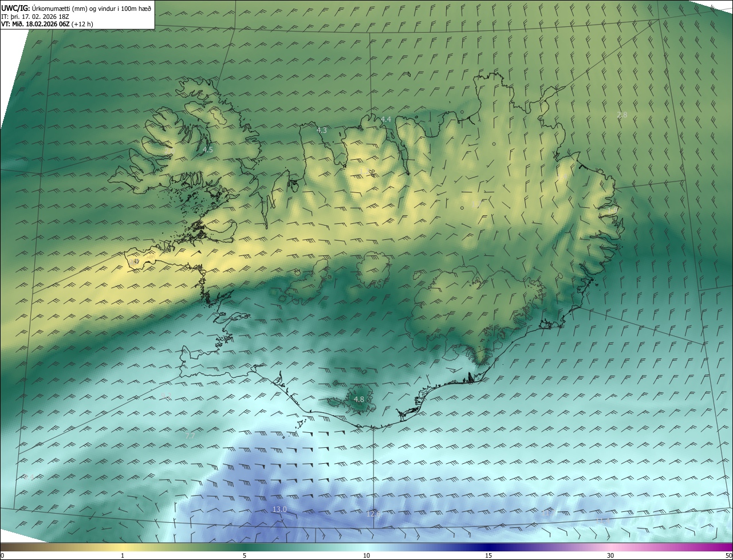Click the 30 tick label on the colorbar
Screen dimensions: 733x560
(610, 555)
